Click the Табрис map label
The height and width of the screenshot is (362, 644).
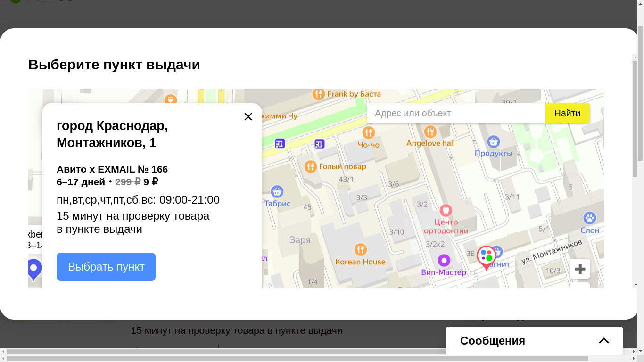click(277, 204)
